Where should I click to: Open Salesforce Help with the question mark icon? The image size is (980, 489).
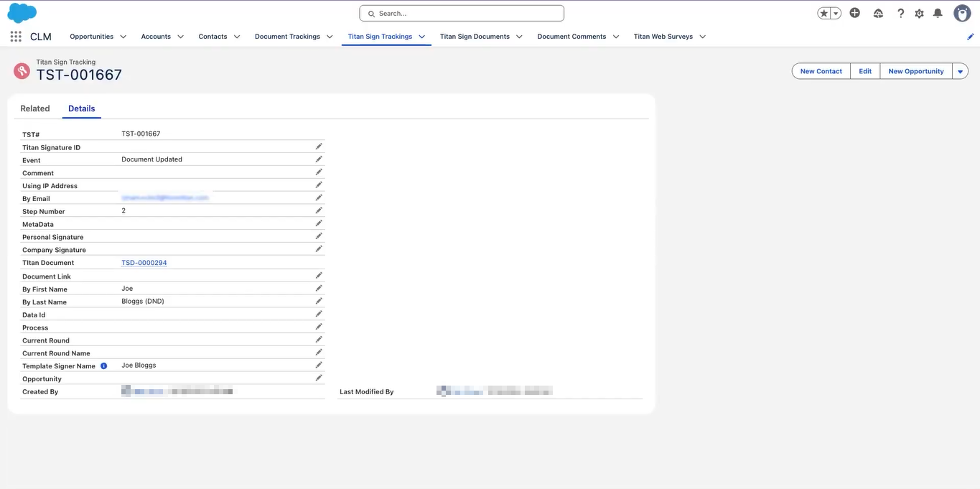899,13
